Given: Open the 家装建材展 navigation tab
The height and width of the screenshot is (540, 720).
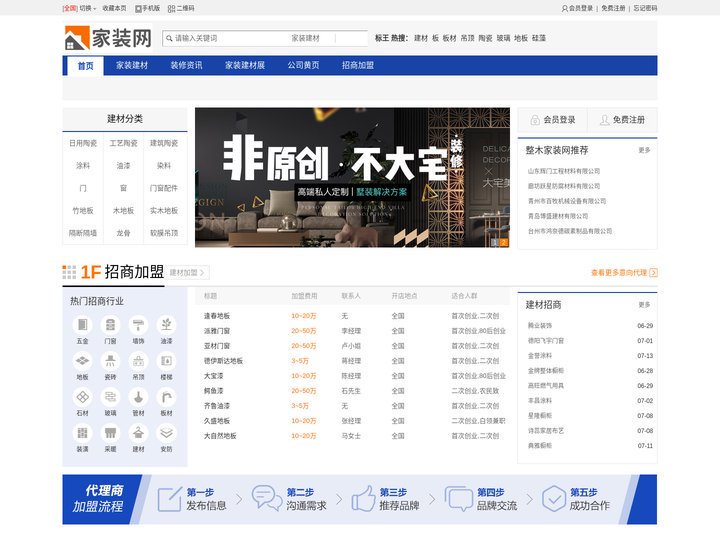Looking at the screenshot, I should [245, 66].
